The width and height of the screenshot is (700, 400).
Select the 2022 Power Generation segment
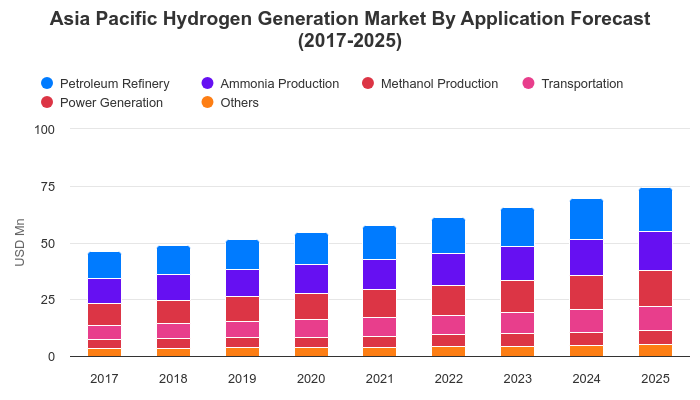[449, 340]
